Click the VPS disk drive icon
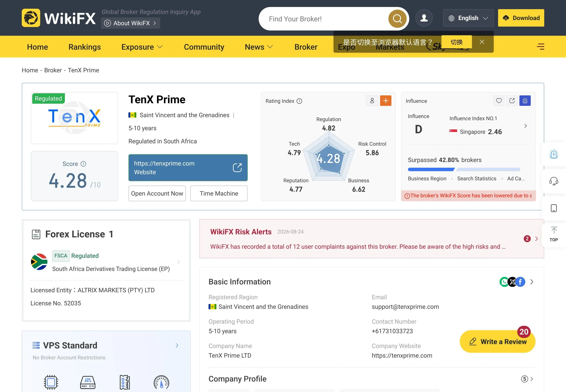Image resolution: width=566 pixels, height=392 pixels. click(88, 382)
